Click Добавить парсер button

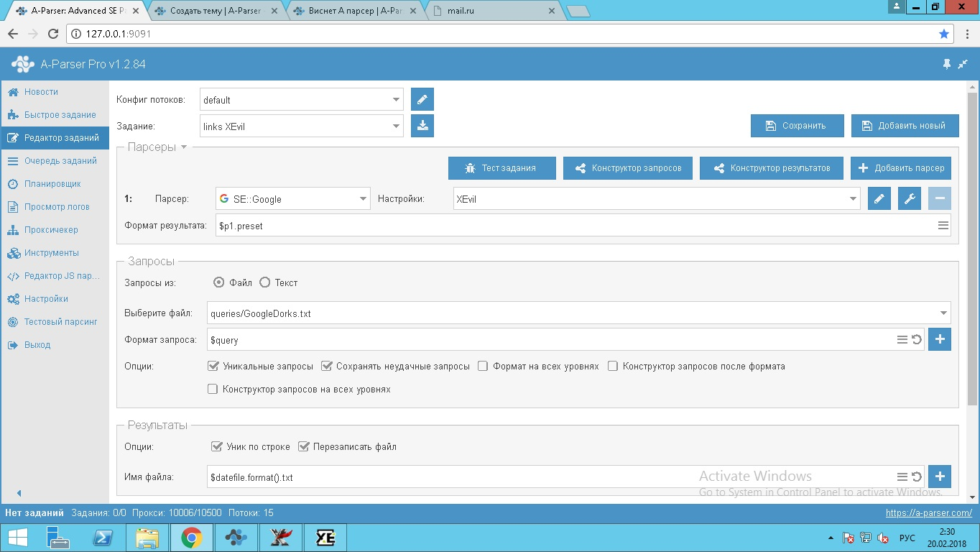coord(901,168)
